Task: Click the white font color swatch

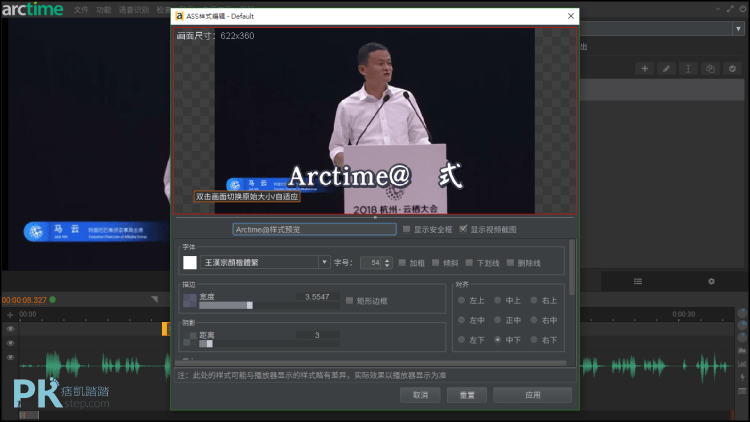Action: click(190, 263)
